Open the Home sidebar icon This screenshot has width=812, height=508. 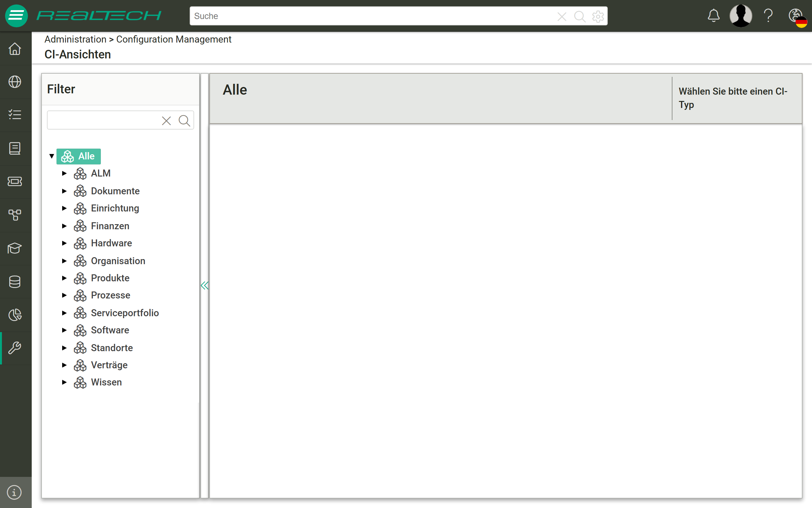point(15,49)
